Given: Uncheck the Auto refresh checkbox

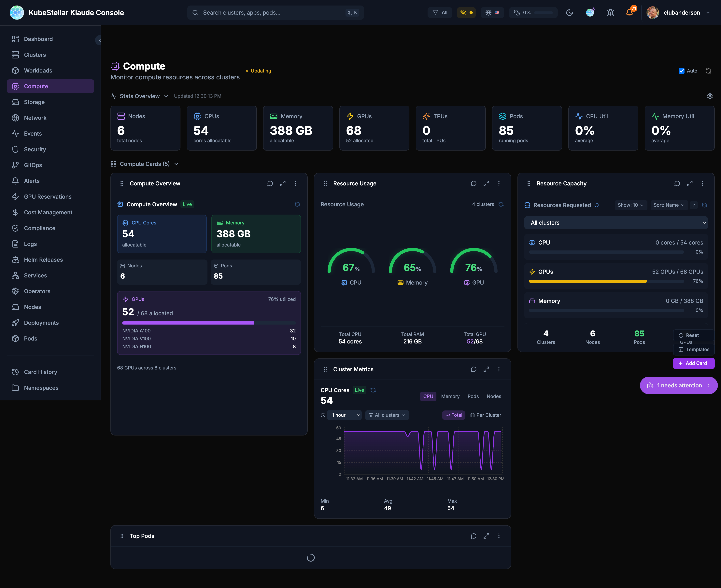Looking at the screenshot, I should (682, 71).
